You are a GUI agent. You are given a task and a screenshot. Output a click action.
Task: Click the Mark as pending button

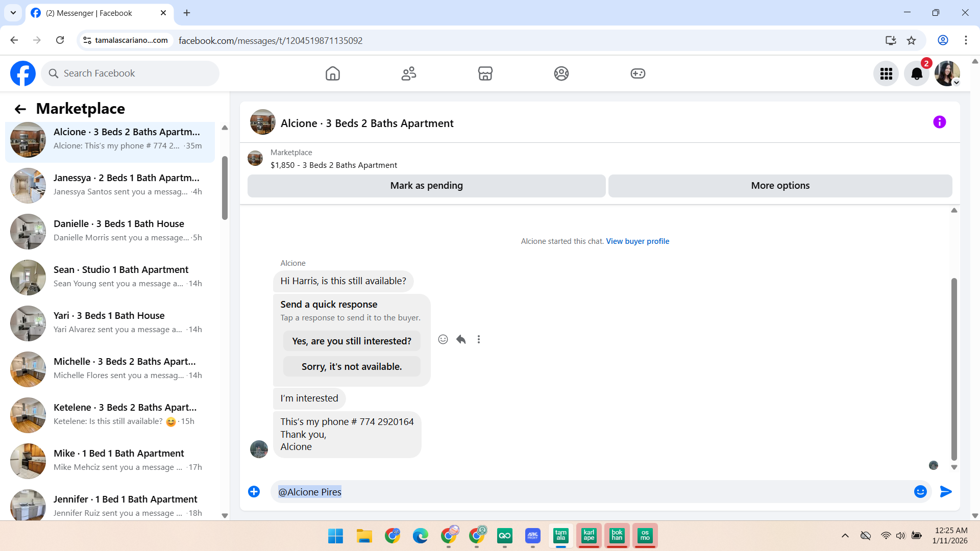(x=426, y=186)
